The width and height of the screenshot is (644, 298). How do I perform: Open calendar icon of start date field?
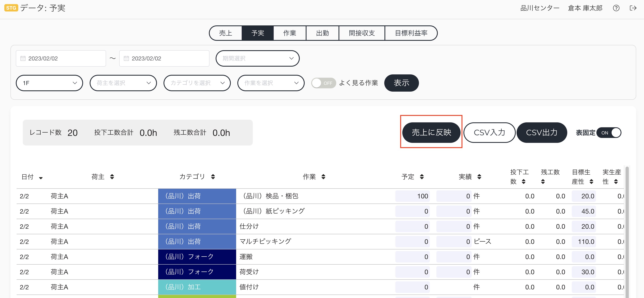23,58
